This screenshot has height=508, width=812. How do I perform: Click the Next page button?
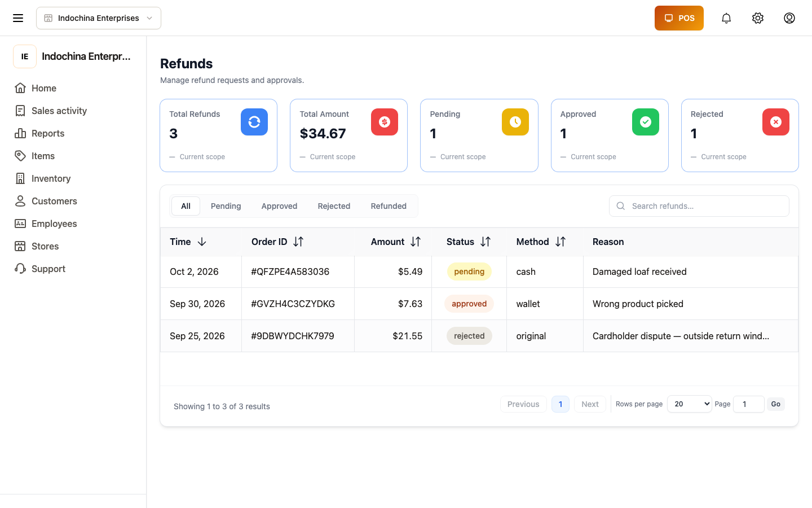590,404
